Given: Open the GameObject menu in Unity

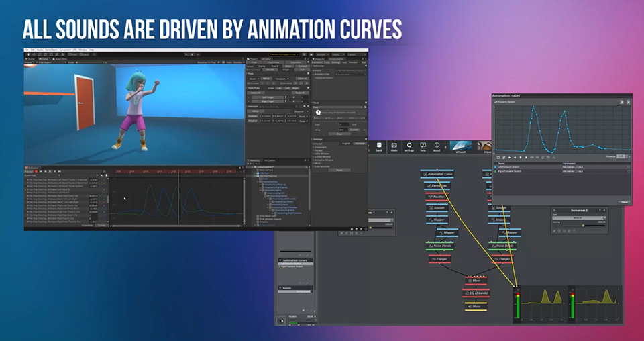Looking at the screenshot, I should coord(52,50).
